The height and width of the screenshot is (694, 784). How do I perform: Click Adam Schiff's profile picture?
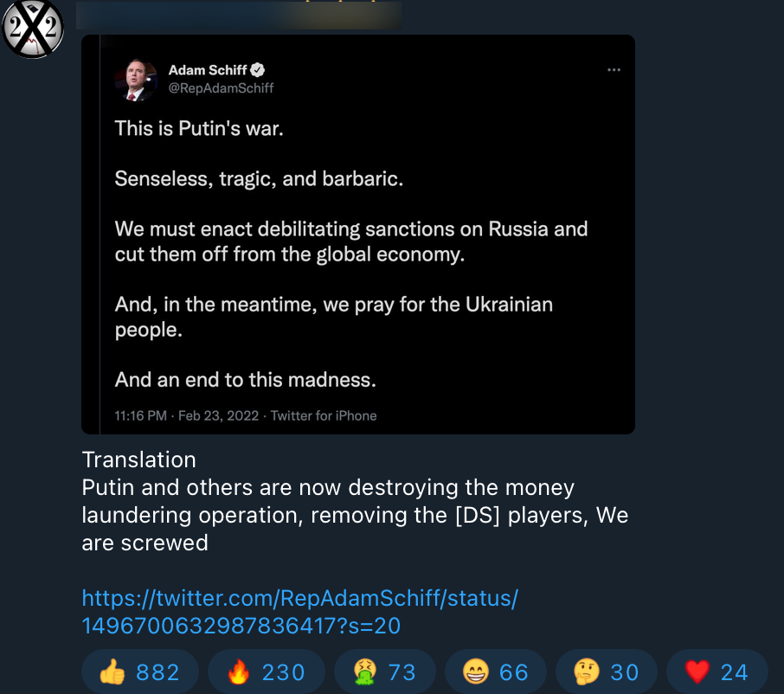tap(134, 79)
